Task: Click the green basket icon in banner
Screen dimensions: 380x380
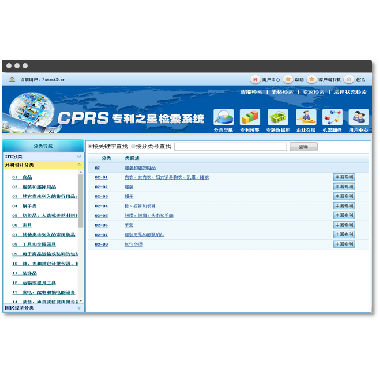Action: click(278, 117)
